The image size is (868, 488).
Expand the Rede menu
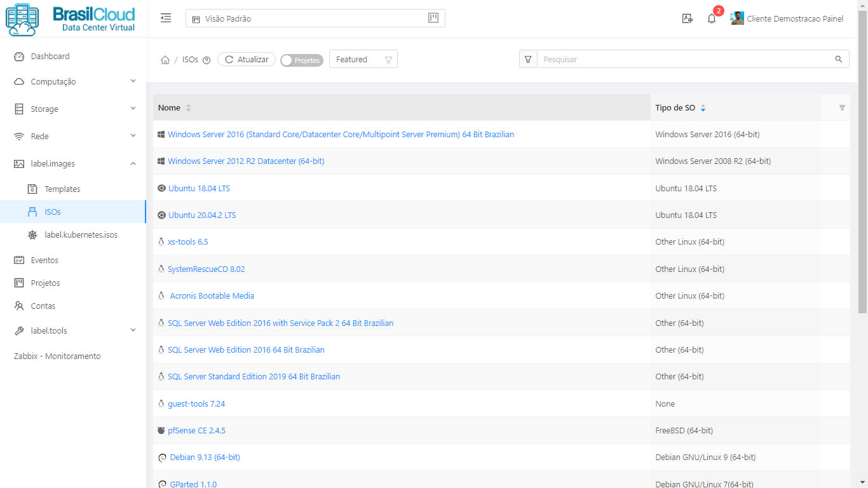[x=73, y=136]
